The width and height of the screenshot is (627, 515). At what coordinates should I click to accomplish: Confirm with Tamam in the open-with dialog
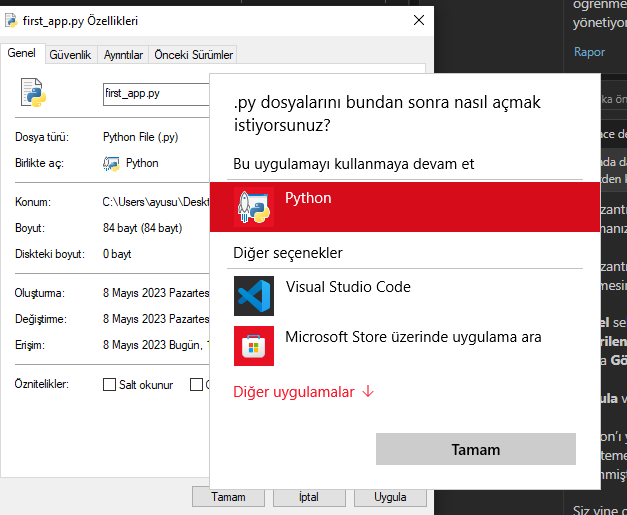point(476,449)
